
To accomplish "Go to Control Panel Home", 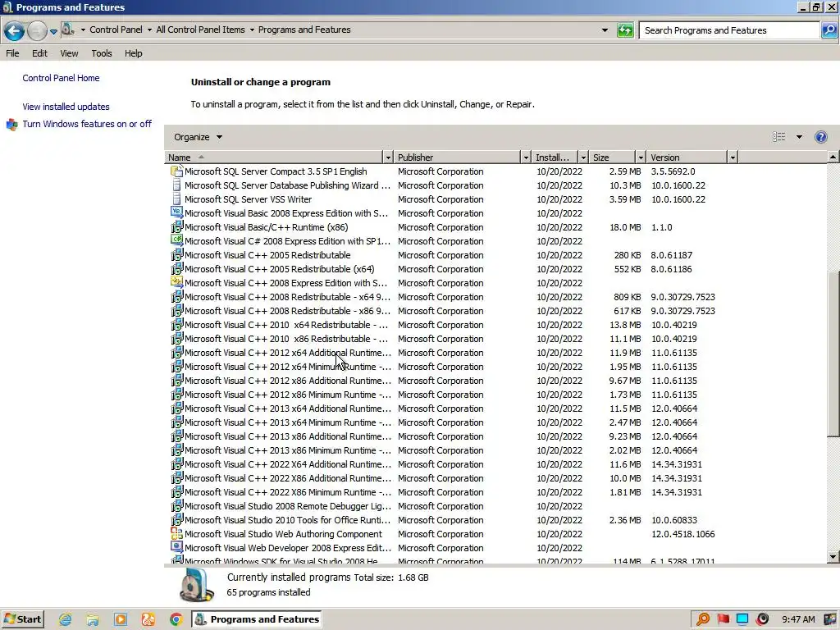I will [x=61, y=78].
